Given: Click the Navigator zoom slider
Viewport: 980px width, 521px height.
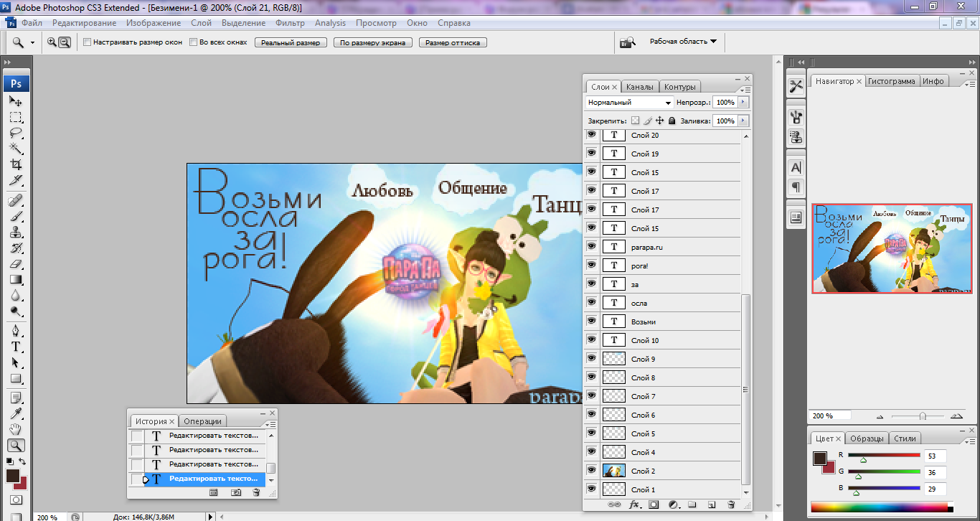Looking at the screenshot, I should point(922,416).
